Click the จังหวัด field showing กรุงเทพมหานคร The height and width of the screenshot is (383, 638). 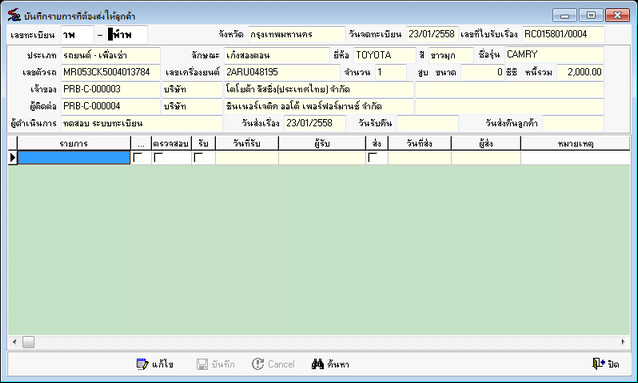tap(297, 34)
